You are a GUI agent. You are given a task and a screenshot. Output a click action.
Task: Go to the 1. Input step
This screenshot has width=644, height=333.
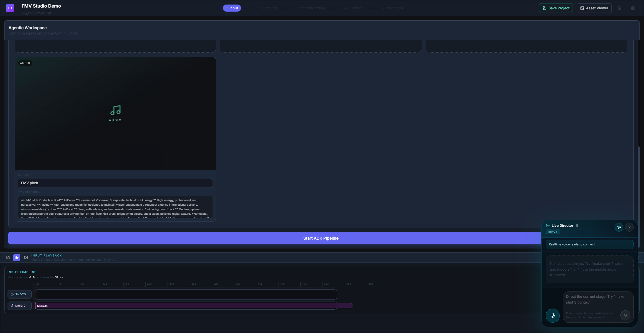pyautogui.click(x=232, y=8)
